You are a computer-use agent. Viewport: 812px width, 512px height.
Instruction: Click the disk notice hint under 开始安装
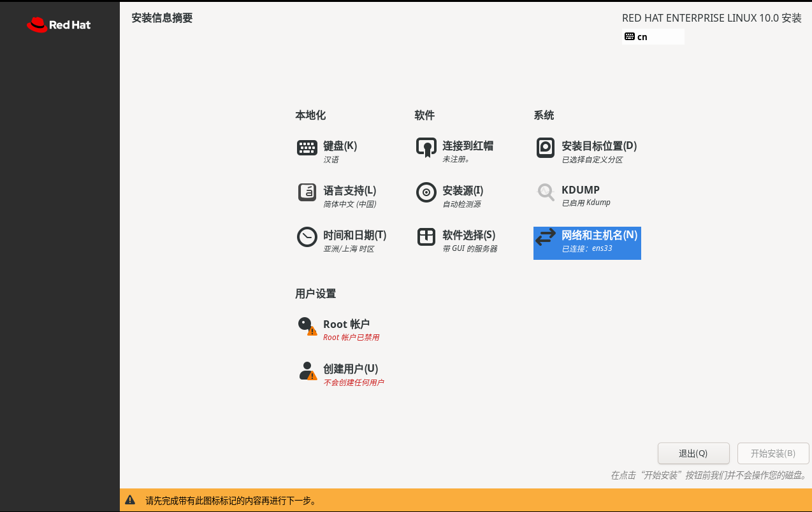709,476
